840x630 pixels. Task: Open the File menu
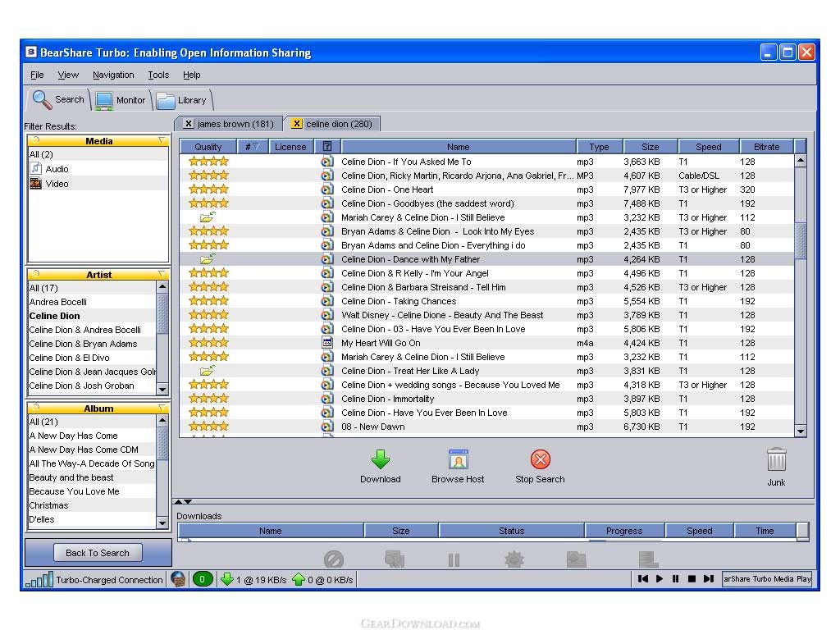coord(37,75)
